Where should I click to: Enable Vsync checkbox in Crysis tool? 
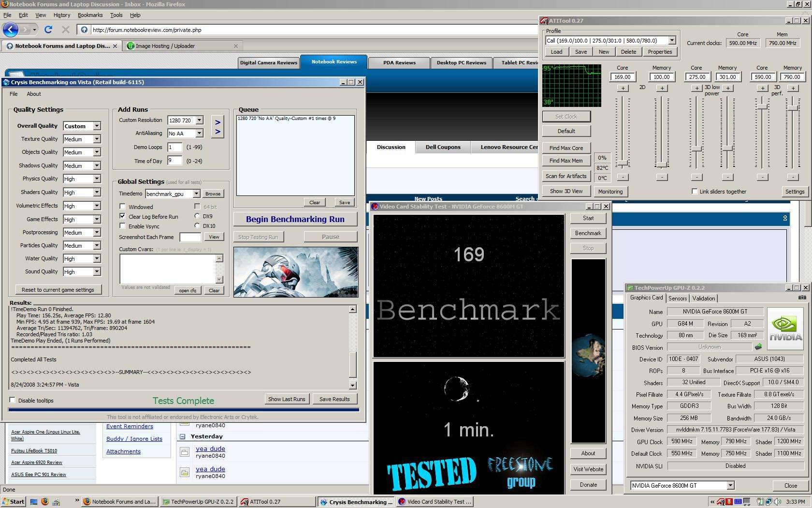(122, 226)
